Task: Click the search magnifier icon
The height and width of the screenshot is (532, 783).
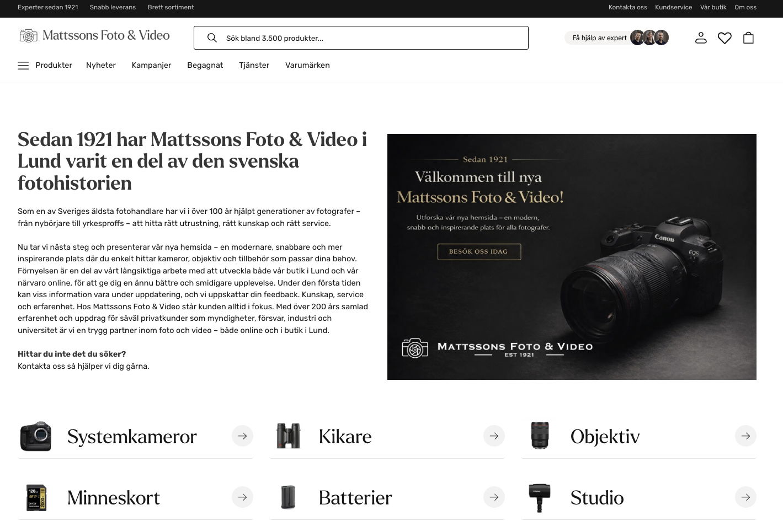Action: [x=212, y=37]
